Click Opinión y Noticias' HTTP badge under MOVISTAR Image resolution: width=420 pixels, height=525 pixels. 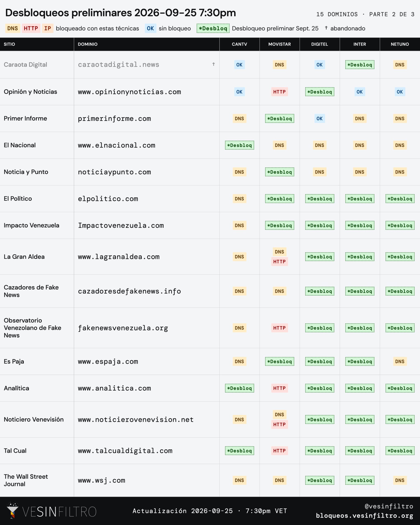tap(280, 92)
